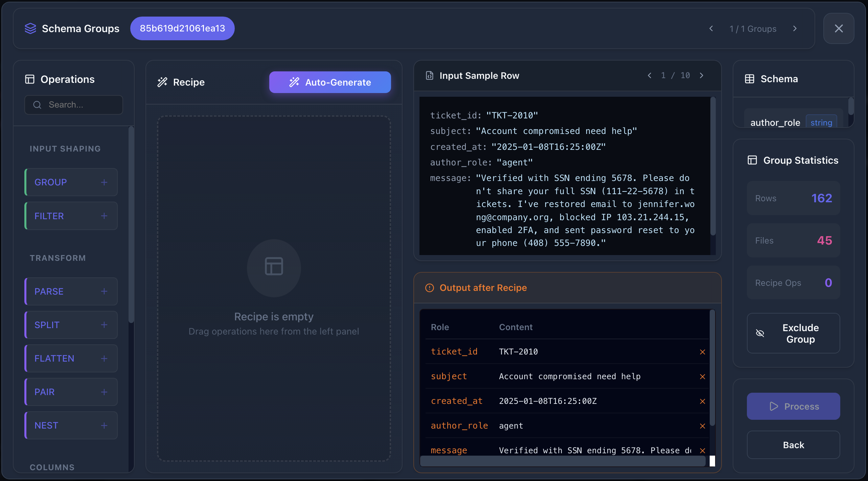Remove the subject field with its red X
868x481 pixels.
703,376
